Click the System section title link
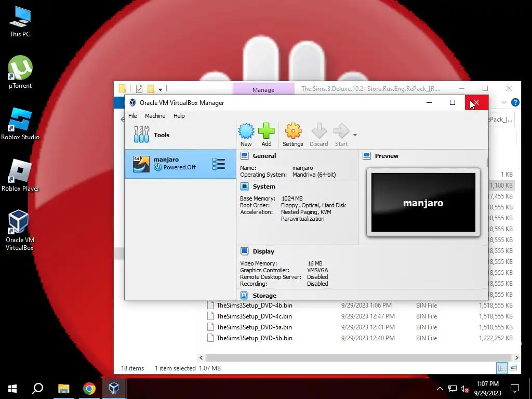Image resolution: width=532 pixels, height=399 pixels. pyautogui.click(x=264, y=187)
